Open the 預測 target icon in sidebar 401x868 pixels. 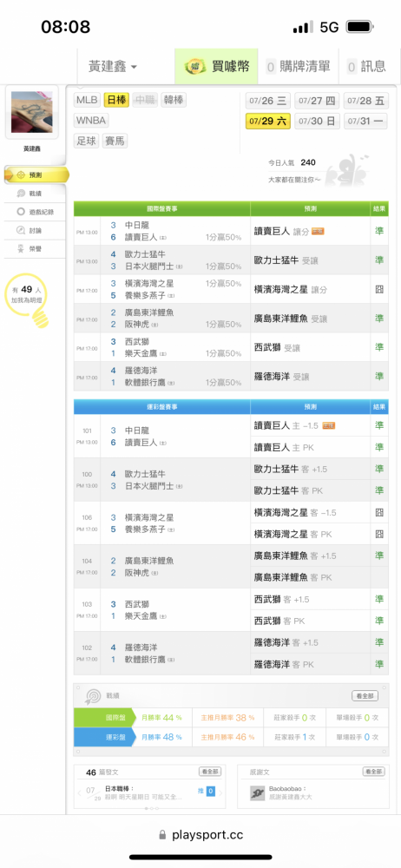[21, 175]
